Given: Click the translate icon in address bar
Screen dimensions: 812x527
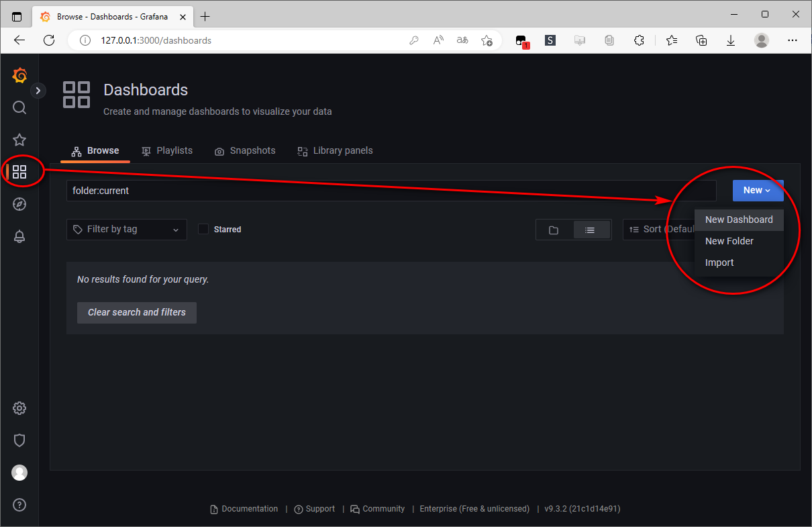Looking at the screenshot, I should [x=462, y=40].
